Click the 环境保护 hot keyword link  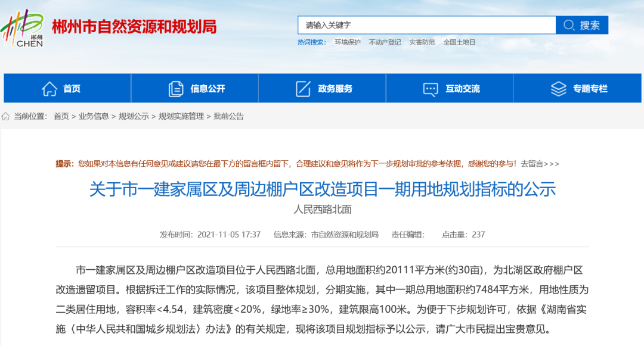[348, 42]
